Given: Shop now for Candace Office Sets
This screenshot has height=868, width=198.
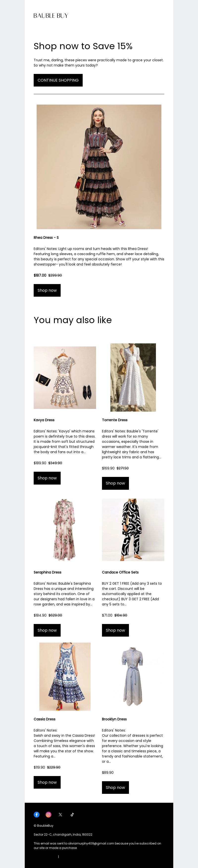Looking at the screenshot, I should click(115, 630).
